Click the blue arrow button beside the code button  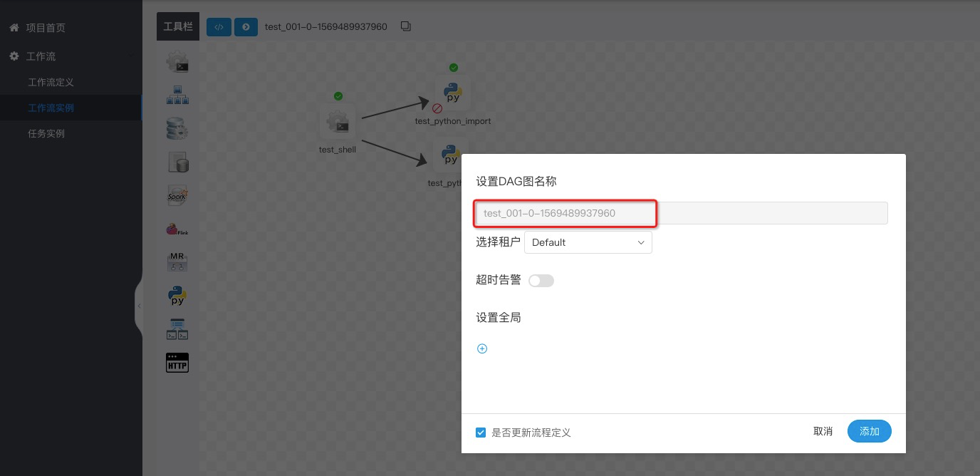(246, 27)
